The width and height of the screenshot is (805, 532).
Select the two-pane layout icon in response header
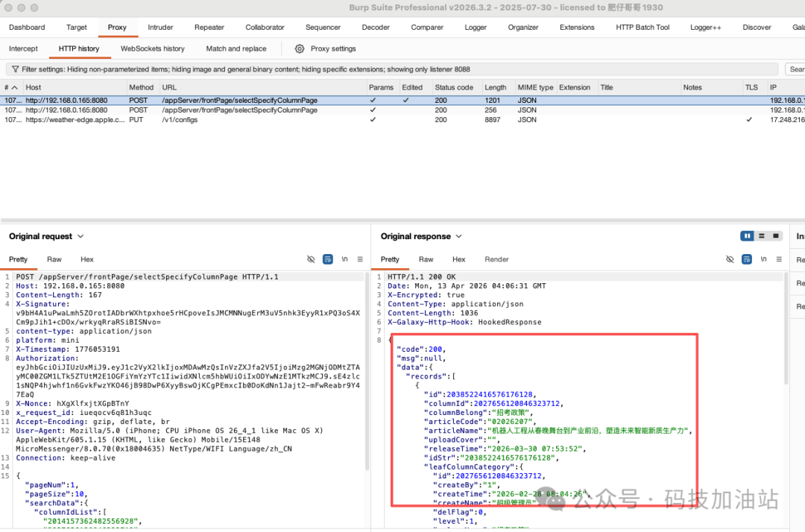(x=762, y=236)
